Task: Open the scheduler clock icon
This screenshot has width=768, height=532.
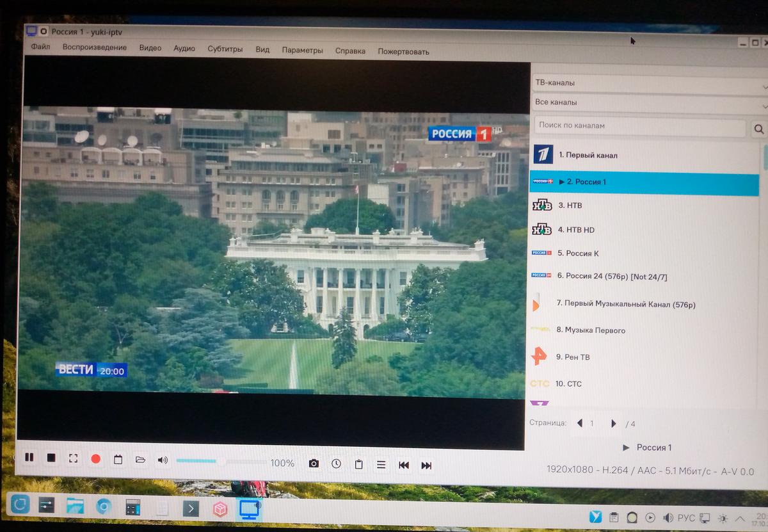Action: click(x=336, y=463)
